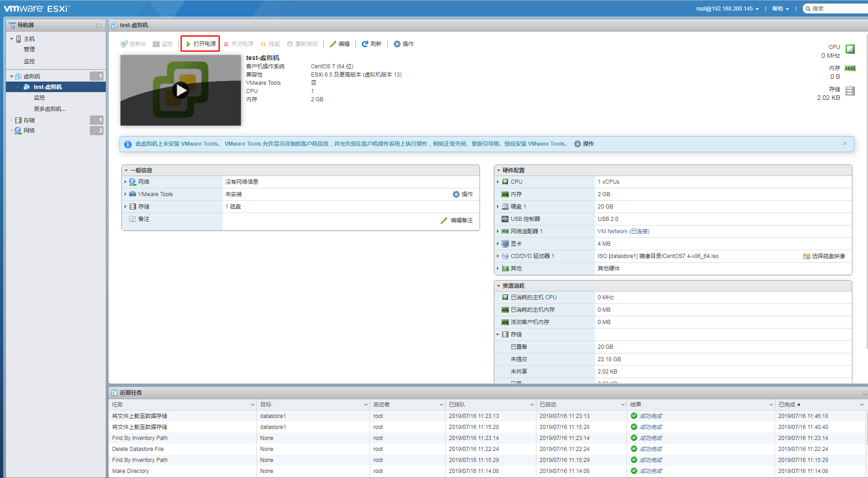Image resolution: width=868 pixels, height=478 pixels.
Task: Open the 帮助 help dropdown
Action: tap(780, 8)
